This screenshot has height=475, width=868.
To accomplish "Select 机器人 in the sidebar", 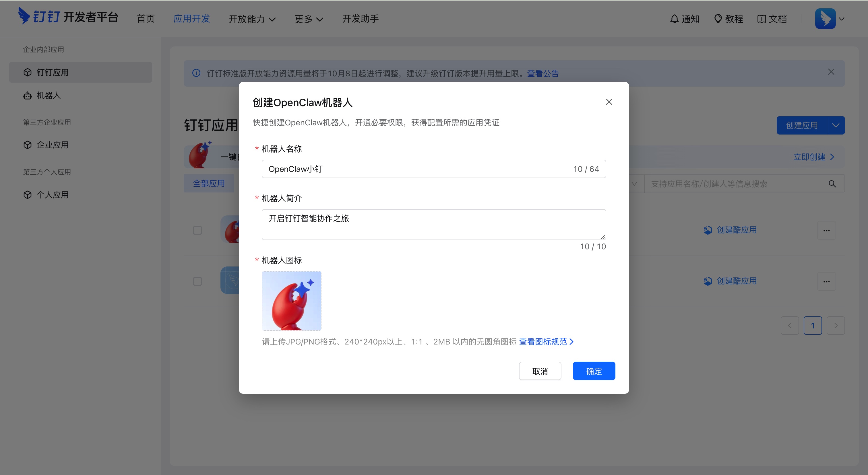I will [x=48, y=96].
